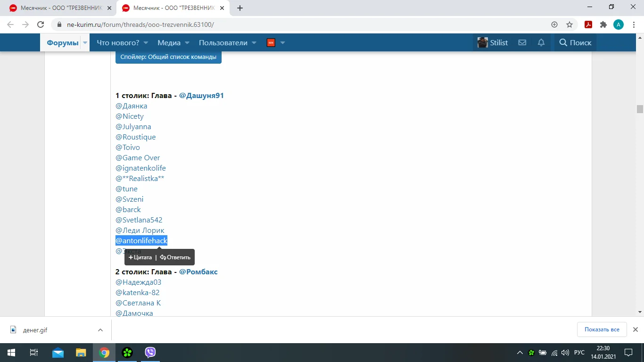The width and height of the screenshot is (644, 362).
Task: Bookmark this page with the star icon
Action: tap(570, 25)
